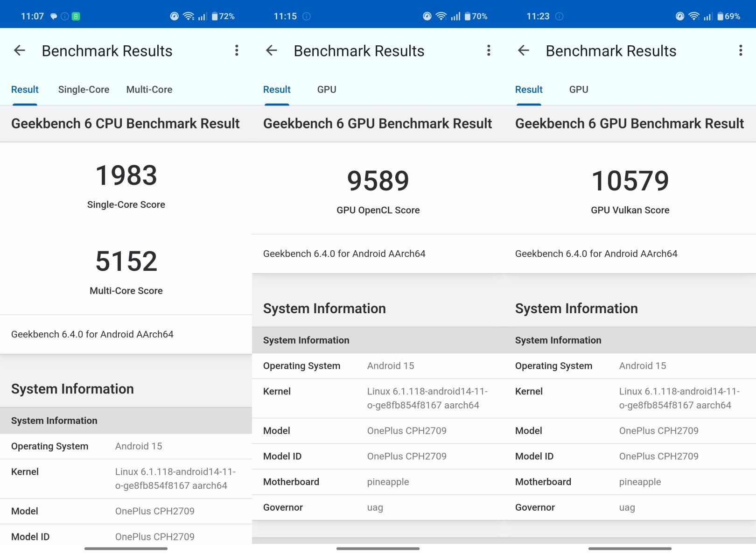Tap the 11:07 clock in status bar
The image size is (756, 555).
(x=32, y=16)
